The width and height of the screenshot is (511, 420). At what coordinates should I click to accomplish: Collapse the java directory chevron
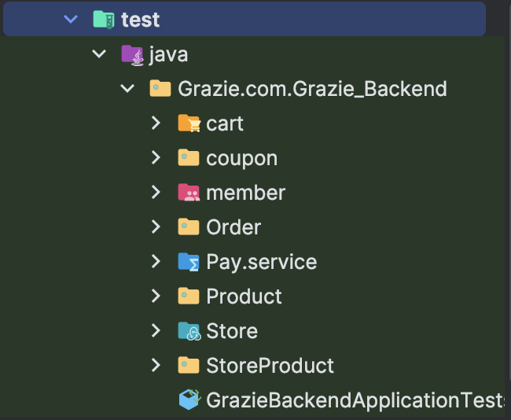(x=99, y=54)
